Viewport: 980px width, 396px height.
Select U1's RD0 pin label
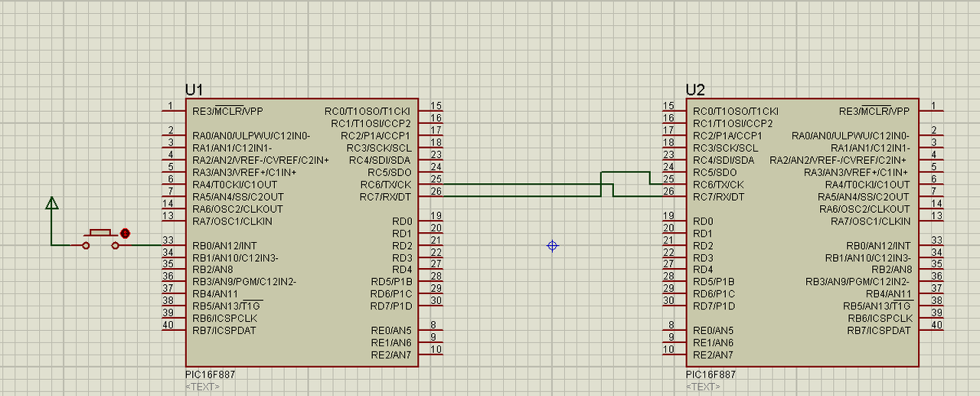(402, 221)
